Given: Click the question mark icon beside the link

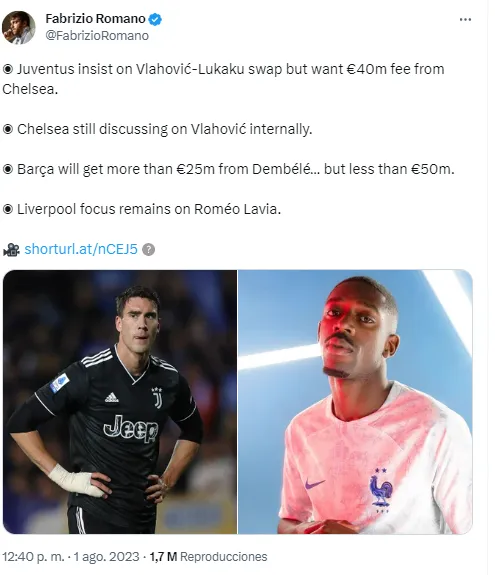Looking at the screenshot, I should coord(148,250).
